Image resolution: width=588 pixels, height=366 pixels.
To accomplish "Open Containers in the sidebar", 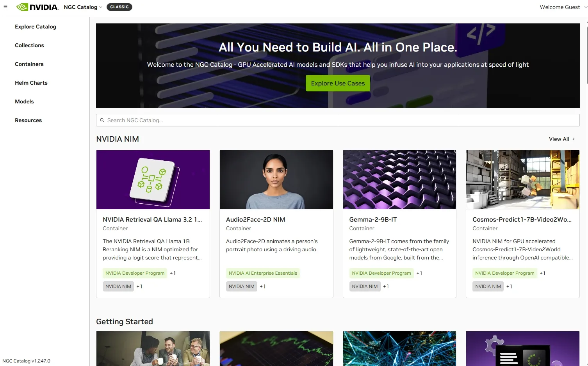I will tap(29, 64).
